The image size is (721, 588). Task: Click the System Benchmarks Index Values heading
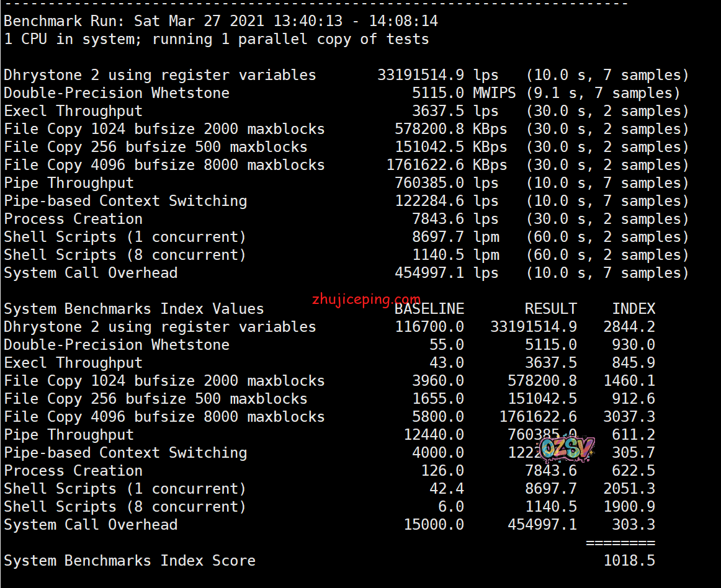click(133, 309)
